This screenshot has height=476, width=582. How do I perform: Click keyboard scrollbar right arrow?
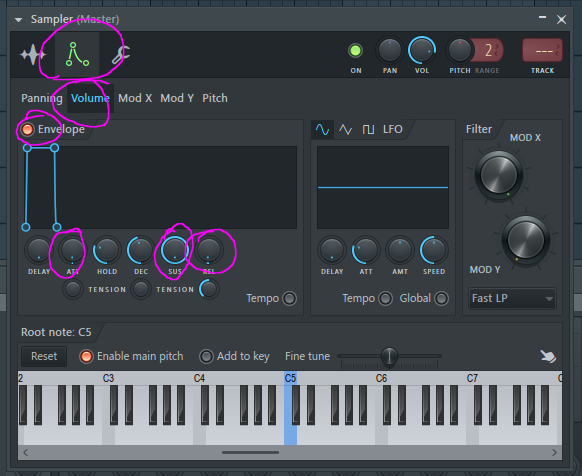pos(554,453)
